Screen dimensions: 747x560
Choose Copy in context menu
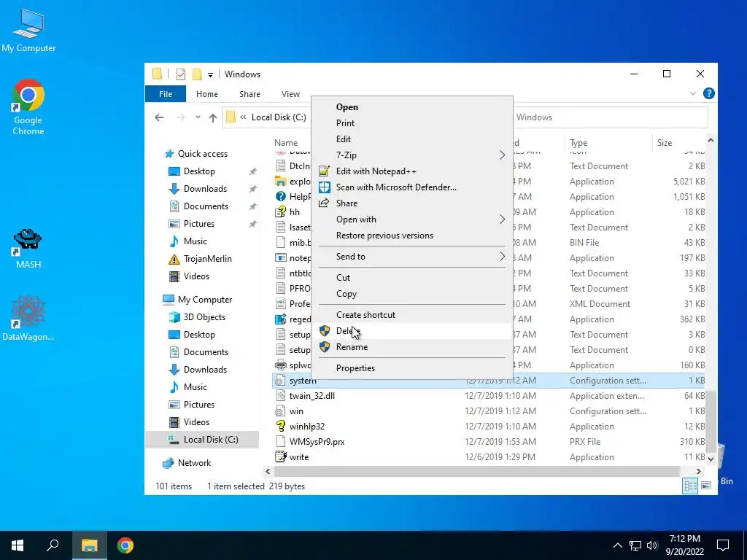pyautogui.click(x=347, y=294)
